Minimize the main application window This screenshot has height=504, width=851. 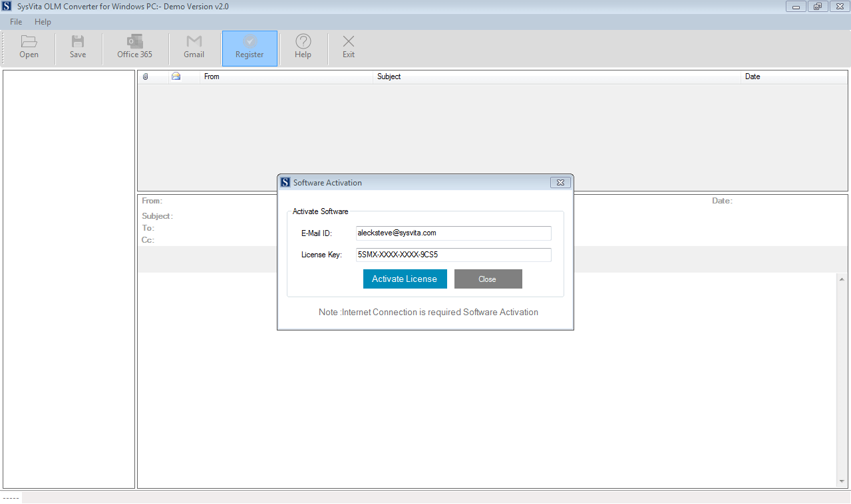click(x=795, y=7)
